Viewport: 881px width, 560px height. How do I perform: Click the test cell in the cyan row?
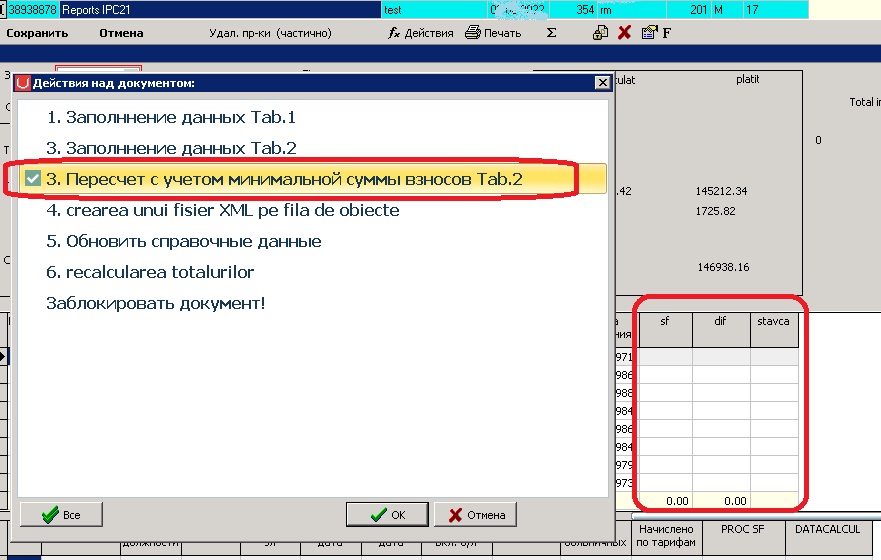pos(434,10)
